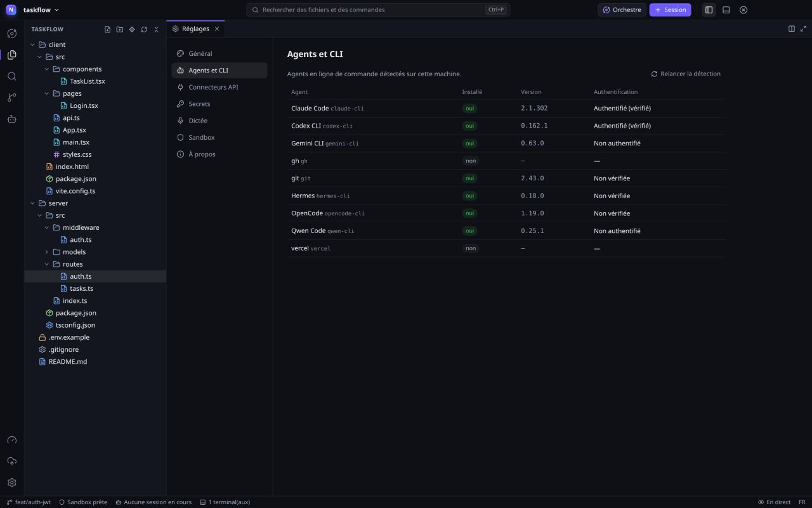
Task: Collapse the components folder
Action: [95, 69]
